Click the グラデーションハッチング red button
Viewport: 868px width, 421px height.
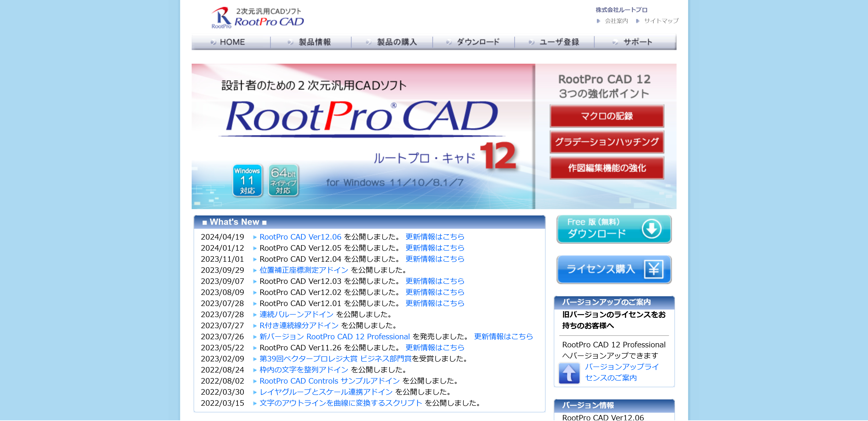pos(607,142)
